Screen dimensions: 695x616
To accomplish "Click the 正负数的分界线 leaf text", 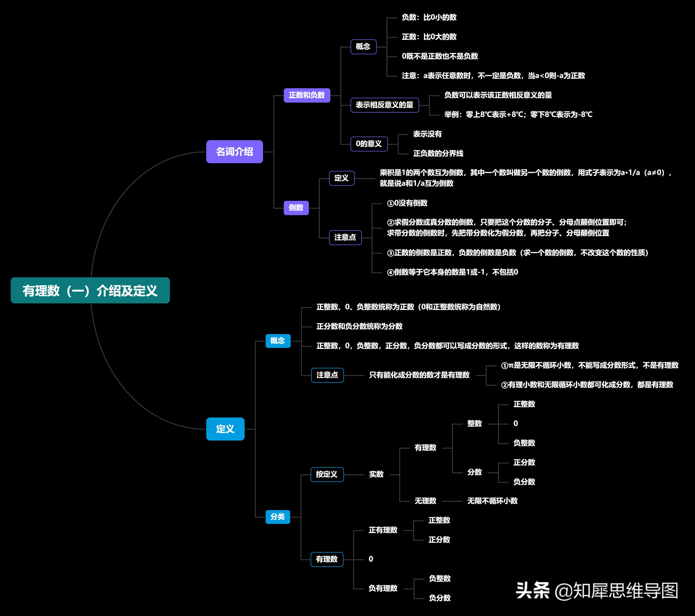I will coord(438,154).
